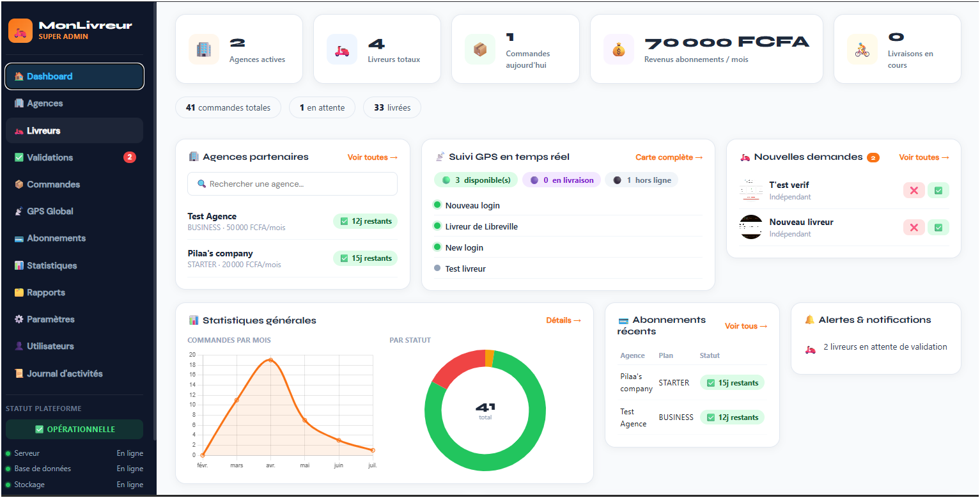Click the scooter icon in Nouvelles demandes header

click(745, 157)
